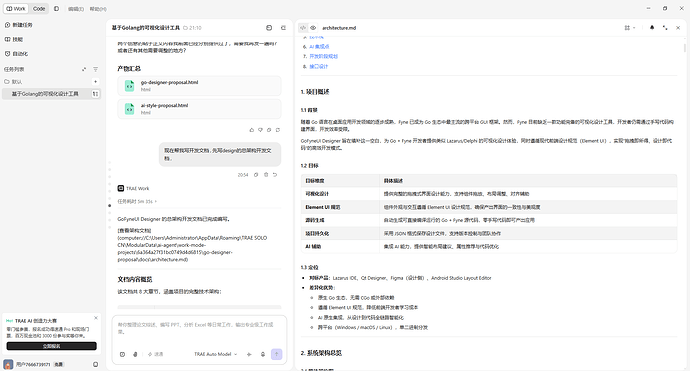Expand the task elapsed time details chevron
The image size is (690, 371).
156,202
